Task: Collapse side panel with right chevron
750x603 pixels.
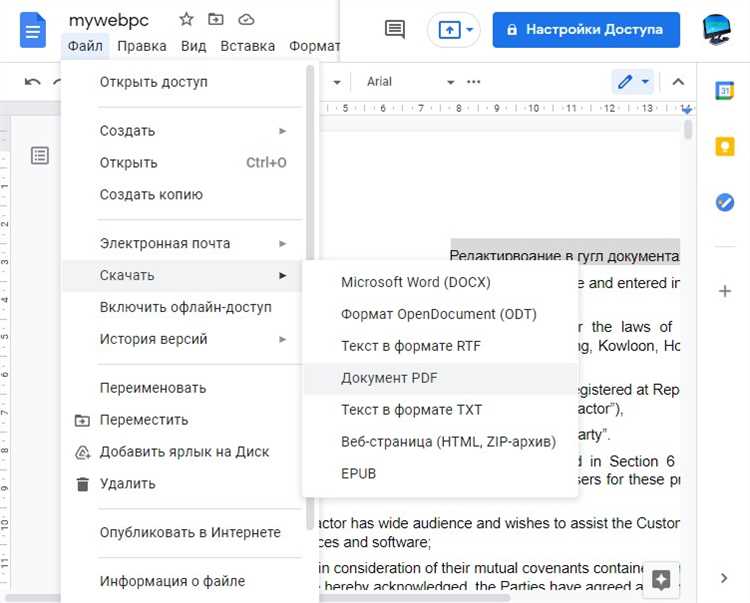Action: (724, 578)
